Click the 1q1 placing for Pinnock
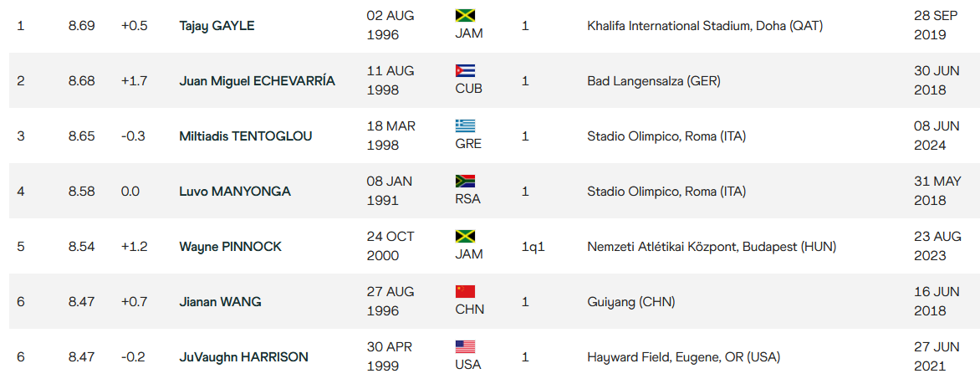Screen dimensions: 980x384 pyautogui.click(x=533, y=247)
